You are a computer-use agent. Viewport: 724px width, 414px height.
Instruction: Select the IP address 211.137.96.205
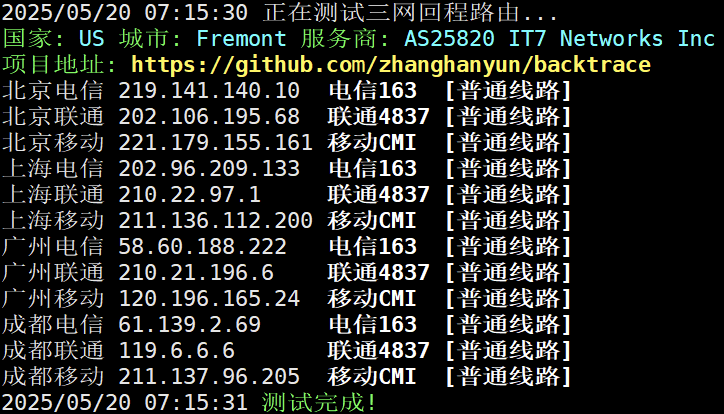209,377
